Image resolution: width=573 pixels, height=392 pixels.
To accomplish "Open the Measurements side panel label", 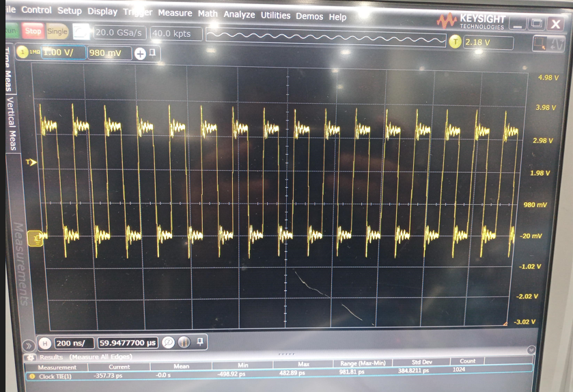I will [20, 264].
